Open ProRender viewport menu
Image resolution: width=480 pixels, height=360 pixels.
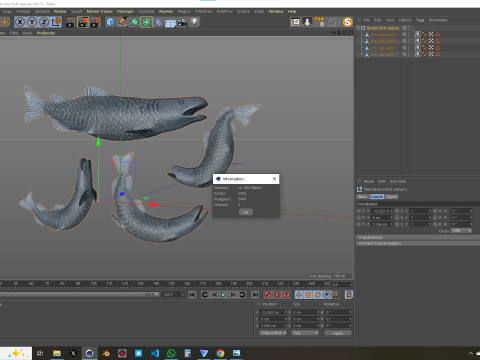[46, 33]
